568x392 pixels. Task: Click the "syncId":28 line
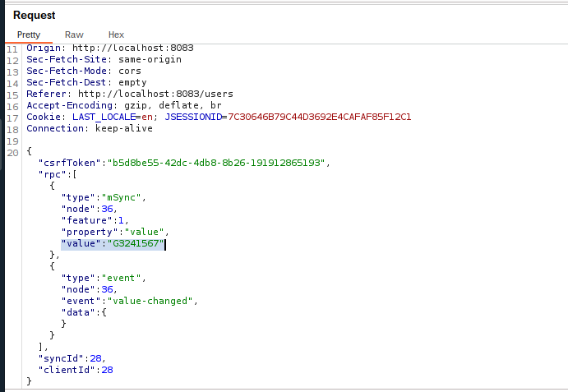[x=72, y=358]
